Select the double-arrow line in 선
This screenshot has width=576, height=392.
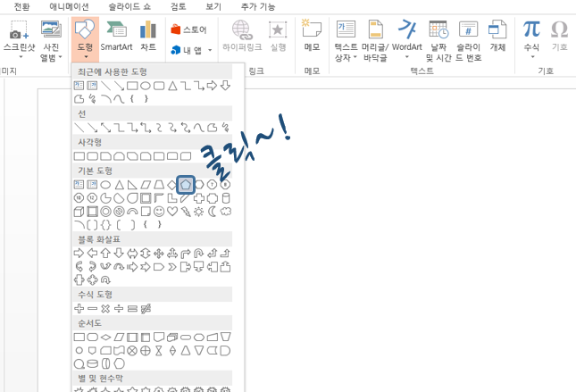105,128
